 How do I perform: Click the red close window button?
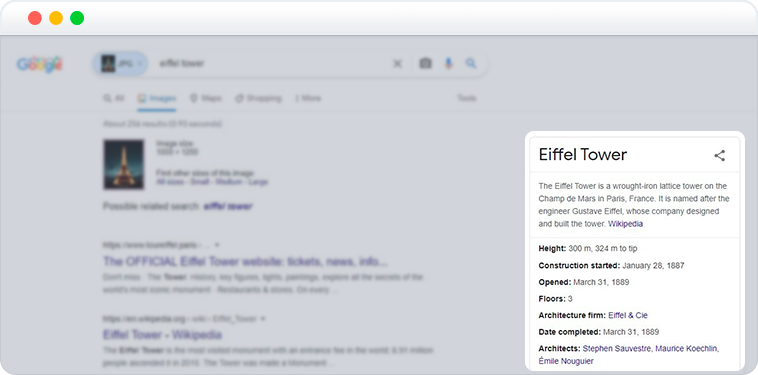click(x=35, y=18)
